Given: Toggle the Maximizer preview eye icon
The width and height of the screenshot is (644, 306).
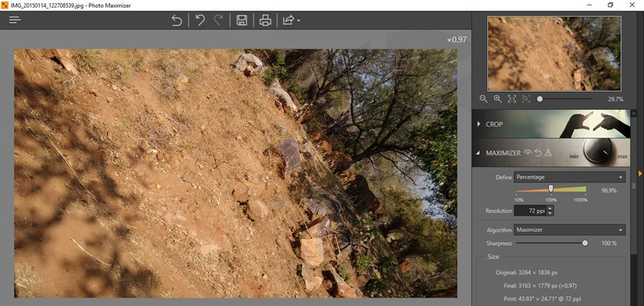Looking at the screenshot, I should (x=527, y=153).
